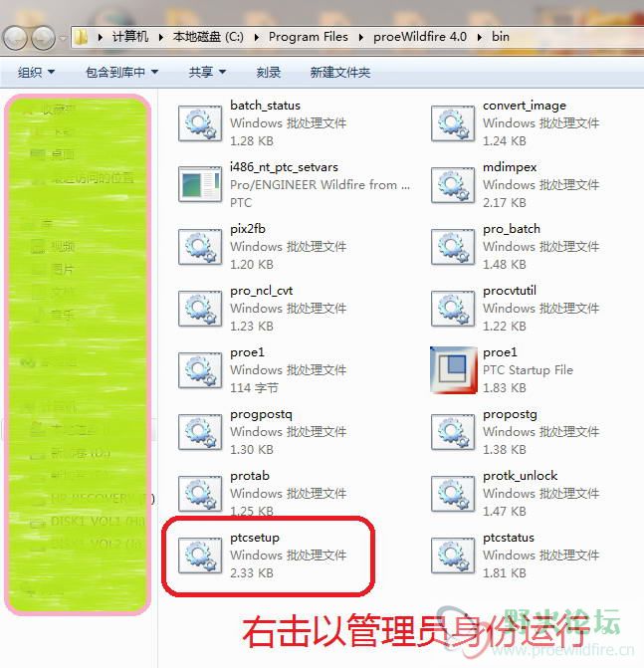Click the pro_ncl_cvt file name
This screenshot has width=644, height=668.
click(x=261, y=291)
